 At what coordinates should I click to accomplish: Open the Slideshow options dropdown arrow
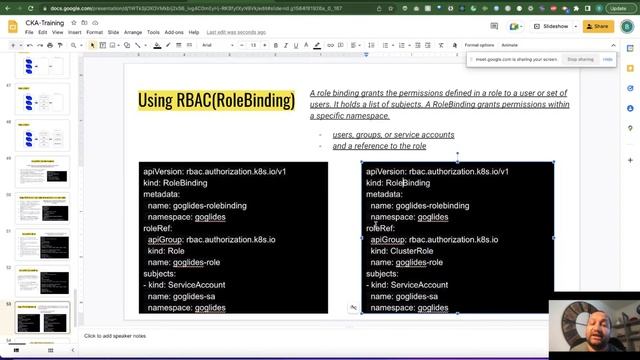click(x=576, y=26)
